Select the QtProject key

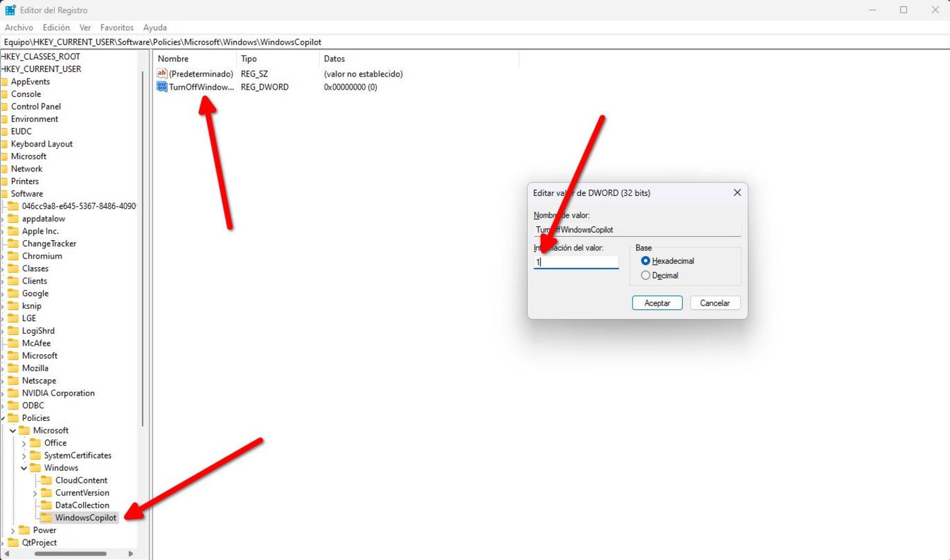40,543
